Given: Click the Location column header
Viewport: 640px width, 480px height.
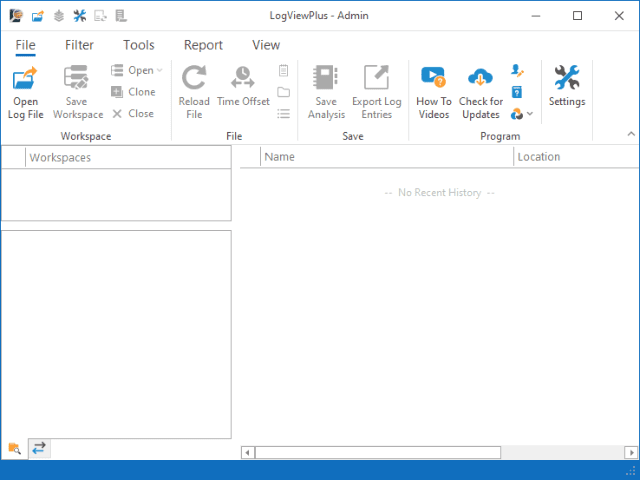Looking at the screenshot, I should point(575,157).
